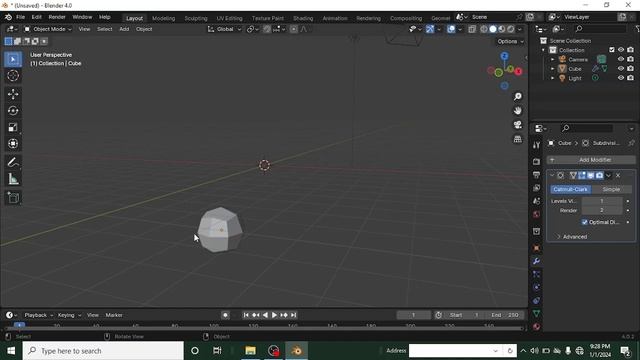Open the Playback dropdown in timeline
Viewport: 640px width, 360px height.
[38, 315]
